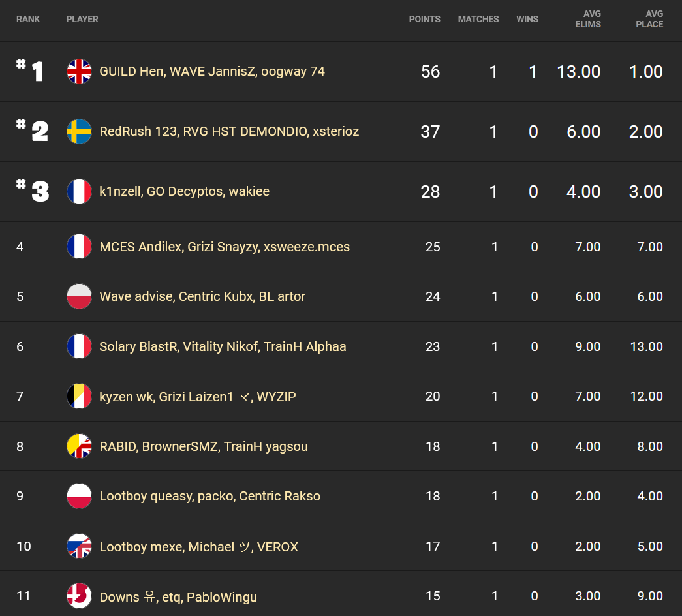The image size is (682, 616).
Task: Click the French flag beside Solary BlastR
Action: coord(79,346)
